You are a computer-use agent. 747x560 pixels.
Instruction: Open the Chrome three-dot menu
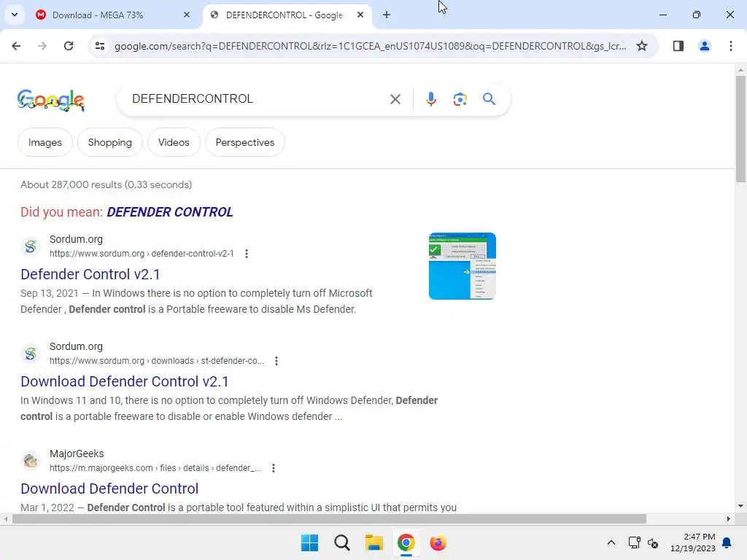tap(731, 46)
